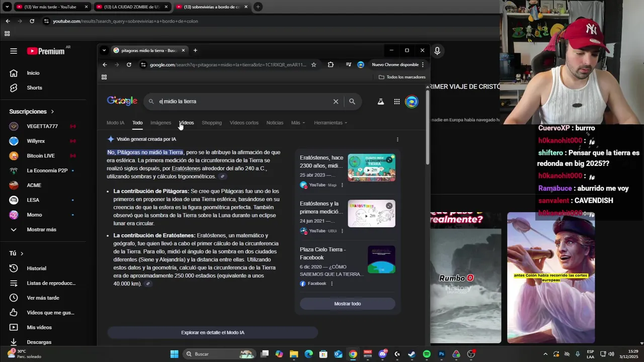The width and height of the screenshot is (644, 362).
Task: Open the media control icon in Chrome toolbar
Action: (348, 64)
